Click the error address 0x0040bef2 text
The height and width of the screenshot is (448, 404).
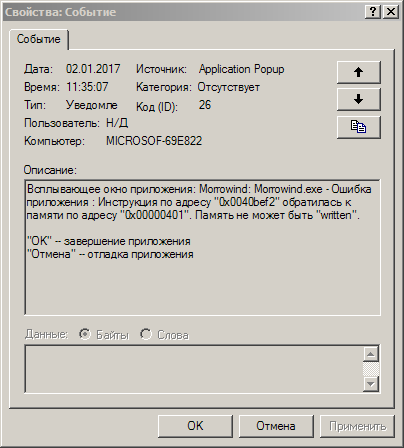tap(249, 202)
